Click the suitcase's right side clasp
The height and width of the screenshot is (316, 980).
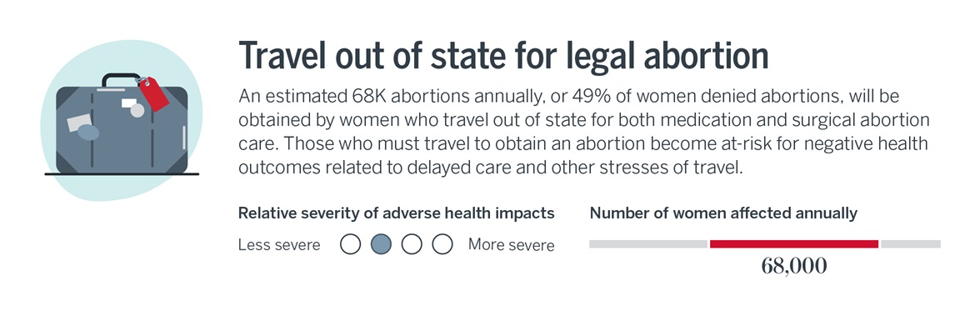click(x=183, y=138)
